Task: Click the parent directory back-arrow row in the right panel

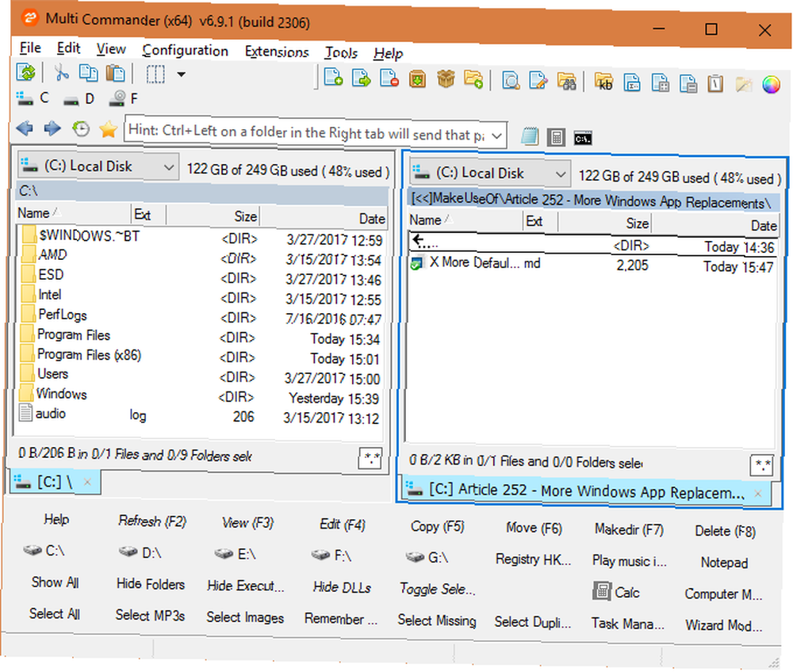Action: click(x=592, y=245)
